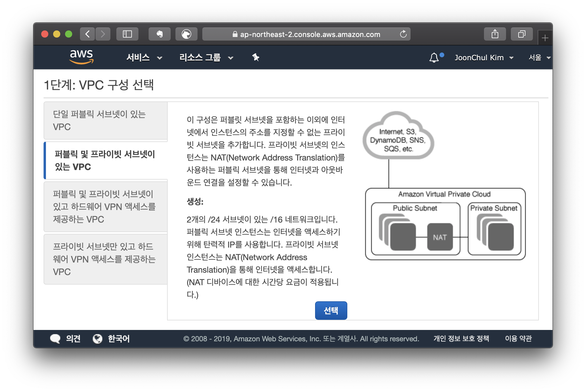Open the JoonChul Kim account dropdown
This screenshot has height=392, width=586.
click(x=484, y=58)
